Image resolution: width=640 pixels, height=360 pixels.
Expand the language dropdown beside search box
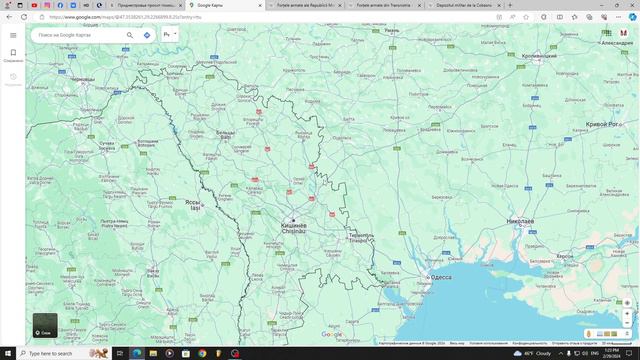point(170,35)
